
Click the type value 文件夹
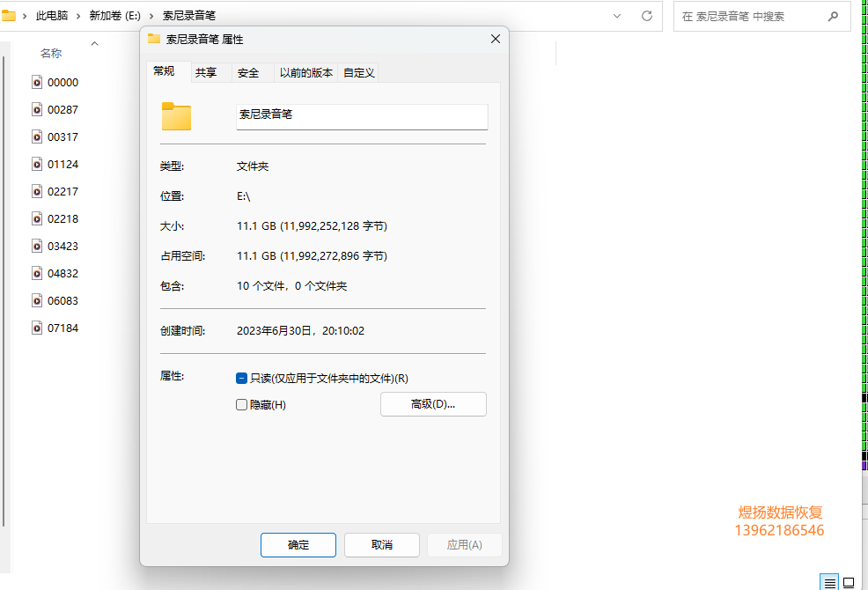click(x=253, y=166)
